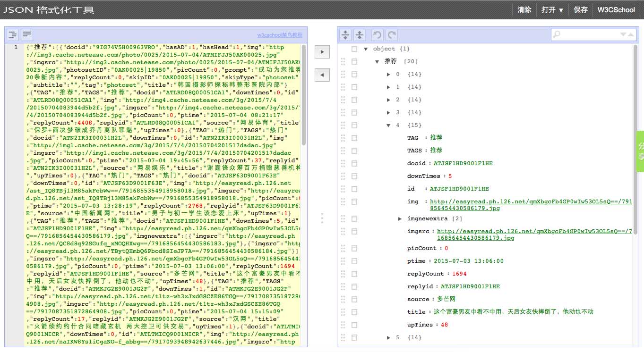Open action box beside the replyid row
The height and width of the screenshot is (352, 644).
point(354,286)
